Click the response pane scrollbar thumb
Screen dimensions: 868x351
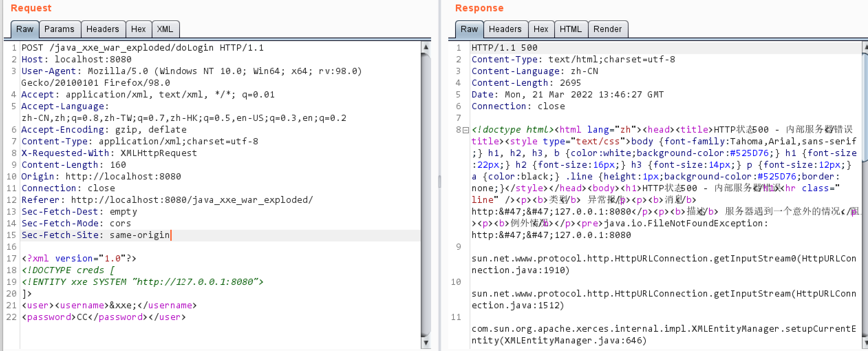click(865, 107)
